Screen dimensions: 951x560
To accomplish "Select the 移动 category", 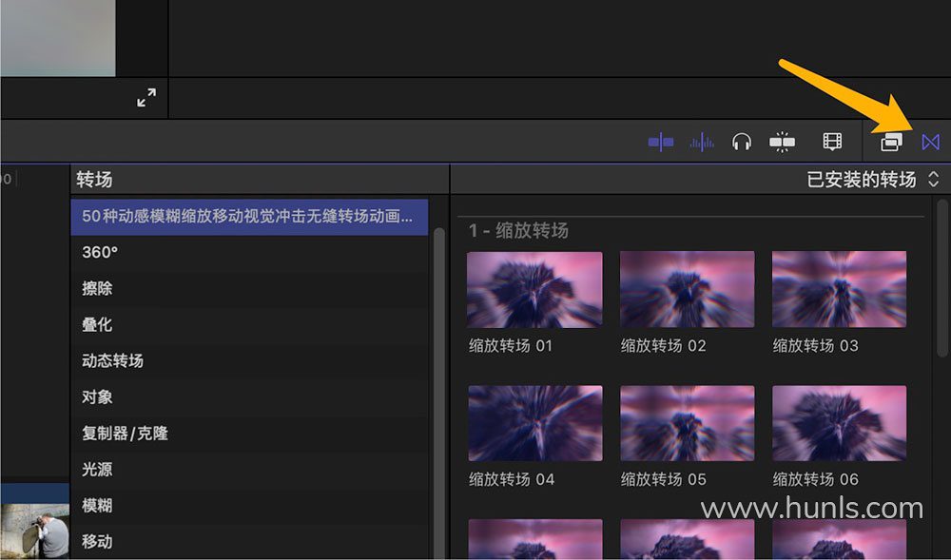I will click(x=249, y=541).
